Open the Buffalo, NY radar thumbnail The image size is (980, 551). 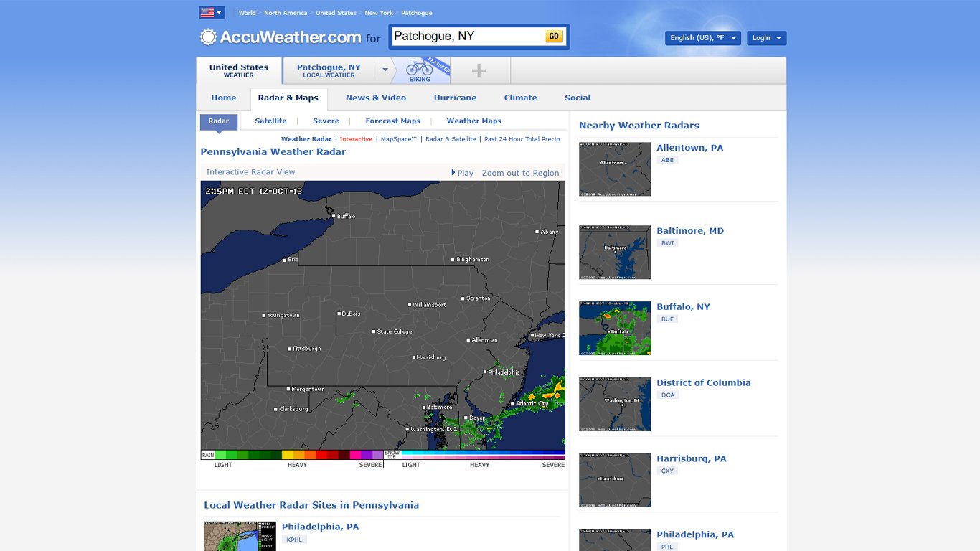coord(615,328)
